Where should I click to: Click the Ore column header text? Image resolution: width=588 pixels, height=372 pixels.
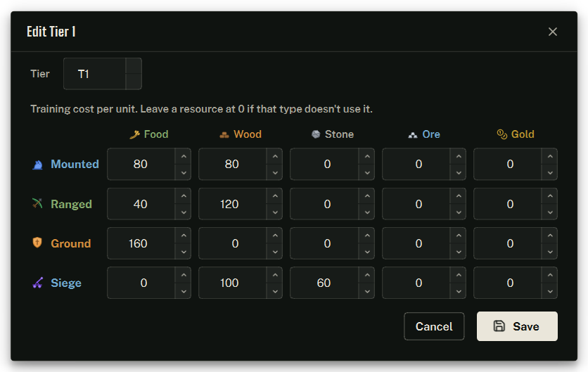click(x=431, y=134)
